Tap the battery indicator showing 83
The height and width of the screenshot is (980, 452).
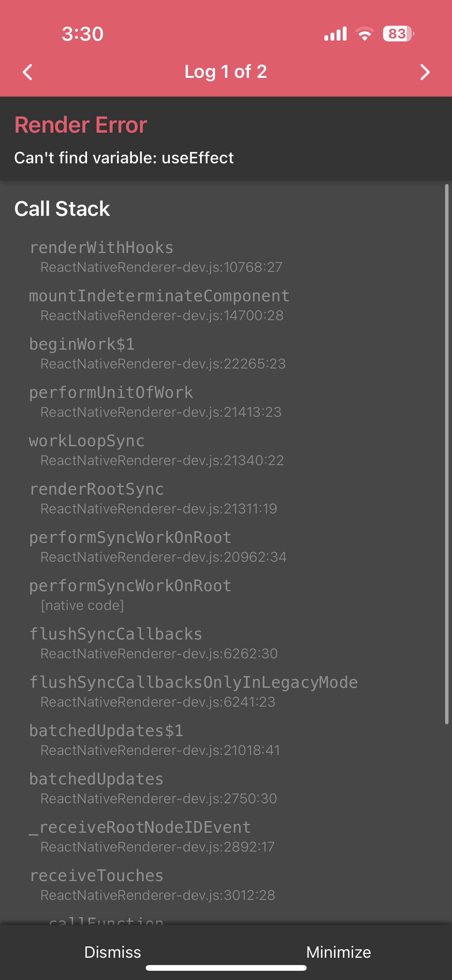398,34
